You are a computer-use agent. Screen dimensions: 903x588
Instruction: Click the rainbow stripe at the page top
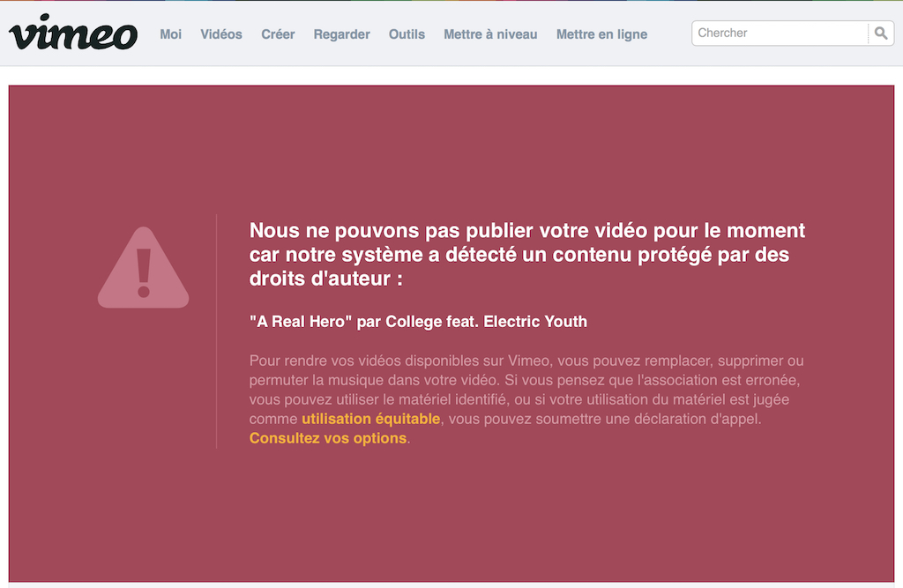(451, 1)
